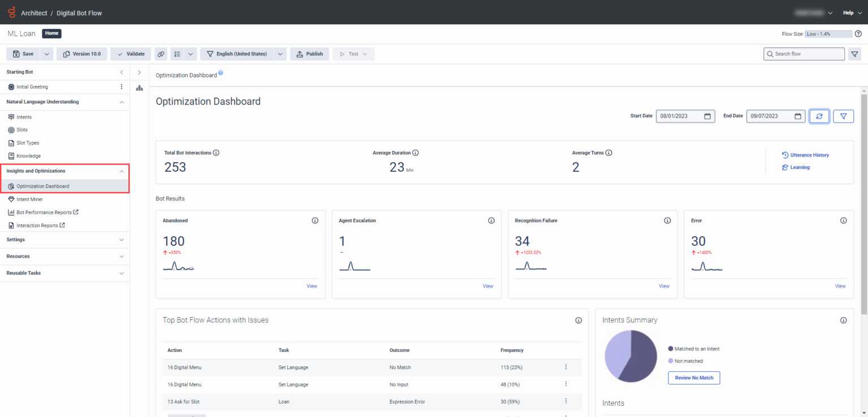Refresh the Optimization Dashboard data
Screen dimensions: 868x417
[819, 116]
